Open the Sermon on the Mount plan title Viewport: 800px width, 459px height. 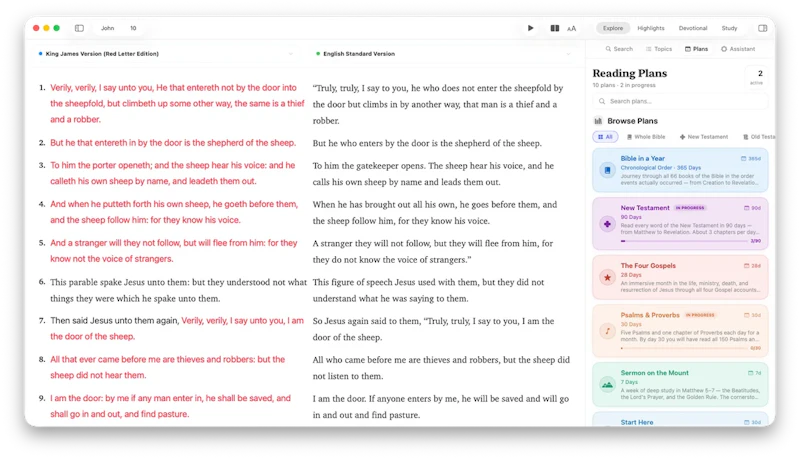[x=655, y=373]
